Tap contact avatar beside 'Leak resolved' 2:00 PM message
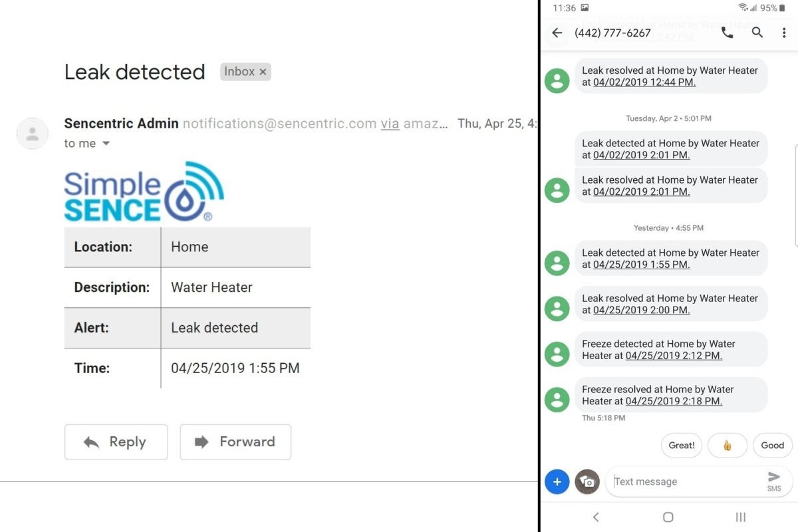 (557, 309)
